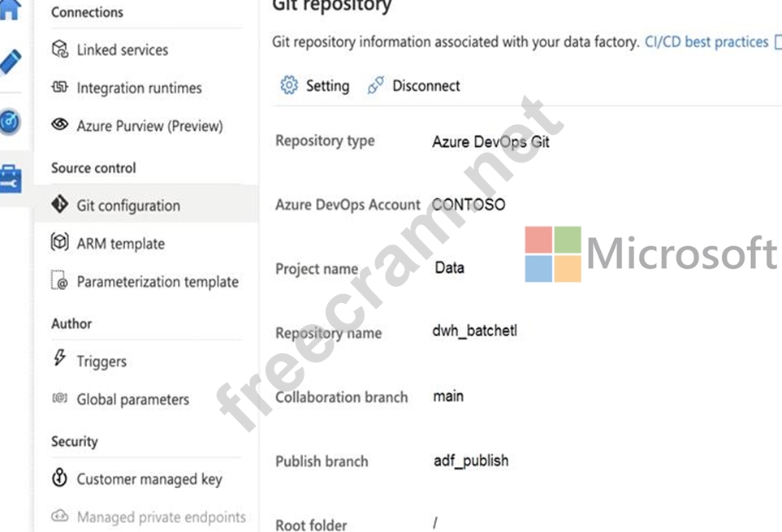Click the Disconnect plug icon
The image size is (782, 532).
pos(375,85)
